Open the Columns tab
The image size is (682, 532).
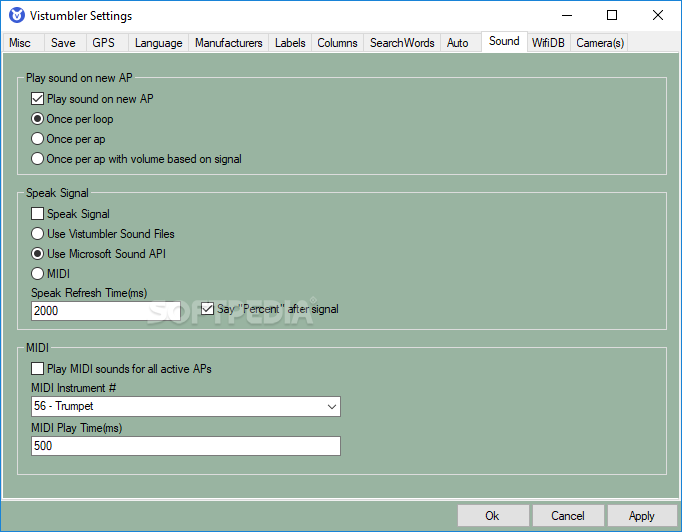click(x=337, y=43)
